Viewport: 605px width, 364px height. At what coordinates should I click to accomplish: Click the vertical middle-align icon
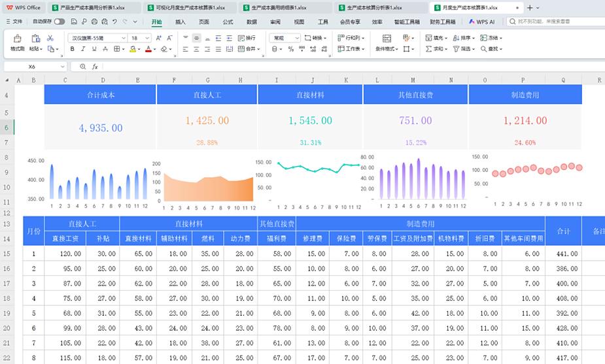196,38
